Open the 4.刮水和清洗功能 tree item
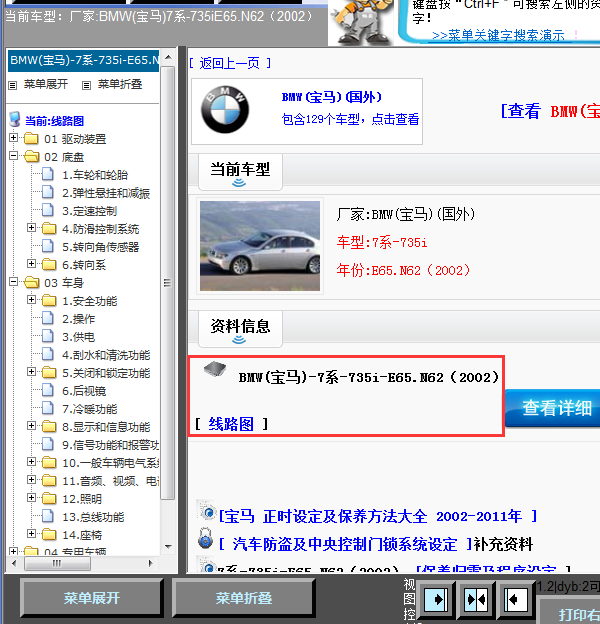This screenshot has height=624, width=600. 106,355
